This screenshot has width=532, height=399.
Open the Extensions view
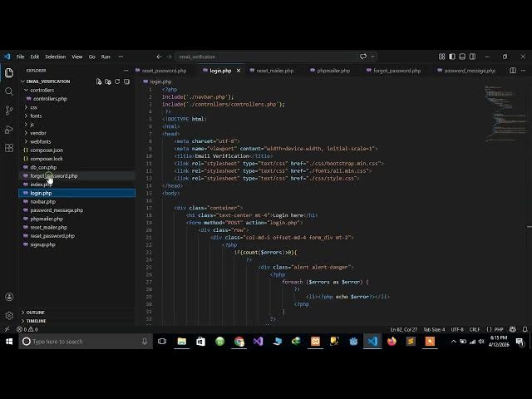click(x=9, y=148)
